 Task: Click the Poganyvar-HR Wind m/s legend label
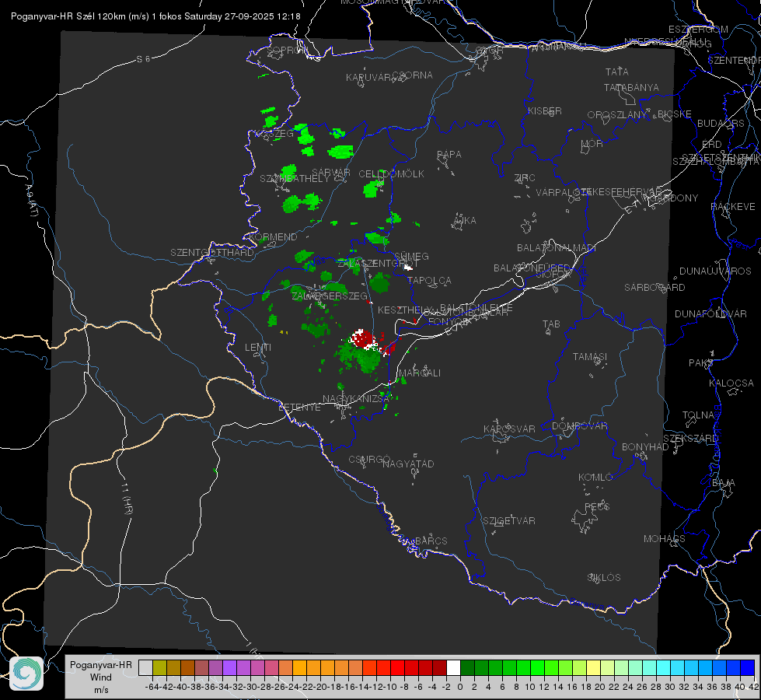click(101, 677)
